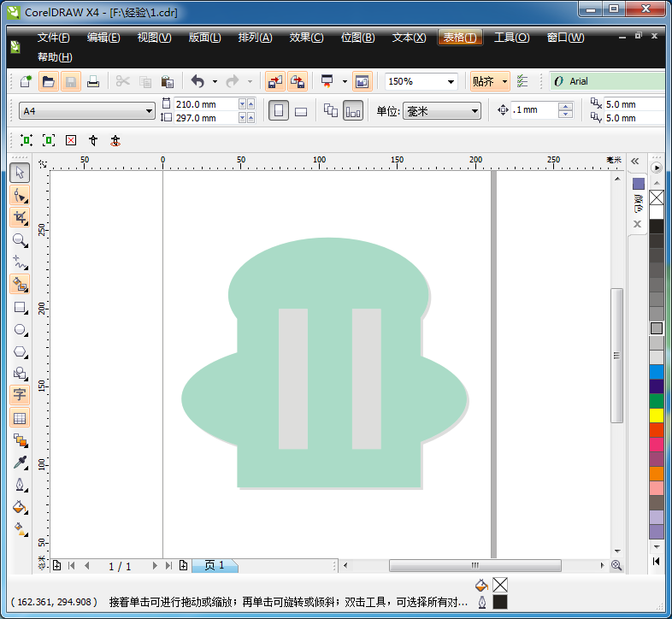
Task: Toggle apply layout to current page only
Action: click(x=352, y=111)
